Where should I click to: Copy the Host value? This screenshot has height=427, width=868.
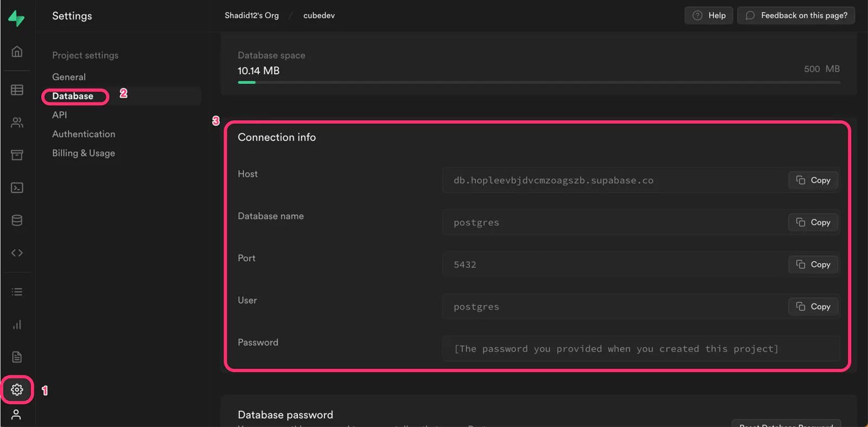pos(813,180)
